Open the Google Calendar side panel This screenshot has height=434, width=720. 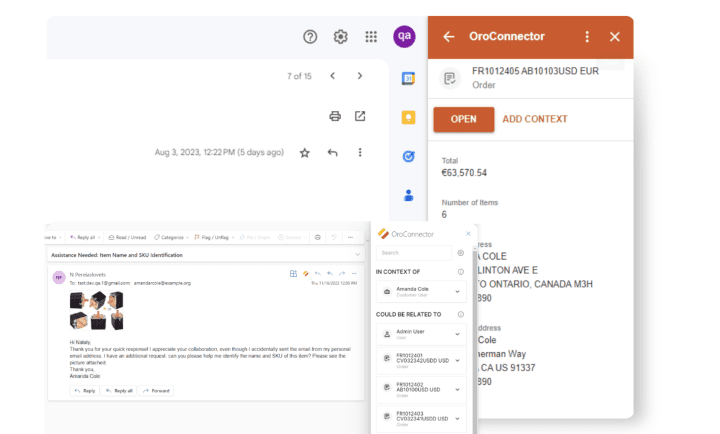[x=408, y=79]
